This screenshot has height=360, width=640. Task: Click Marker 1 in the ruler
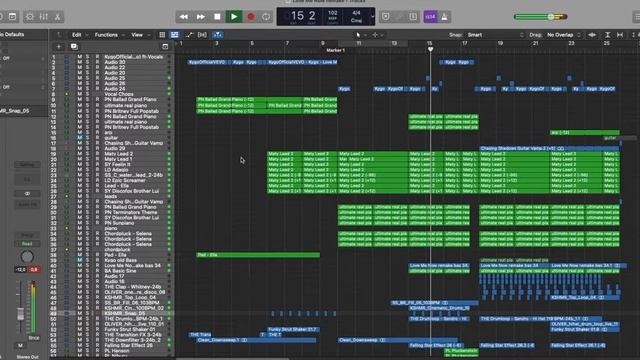pos(335,50)
